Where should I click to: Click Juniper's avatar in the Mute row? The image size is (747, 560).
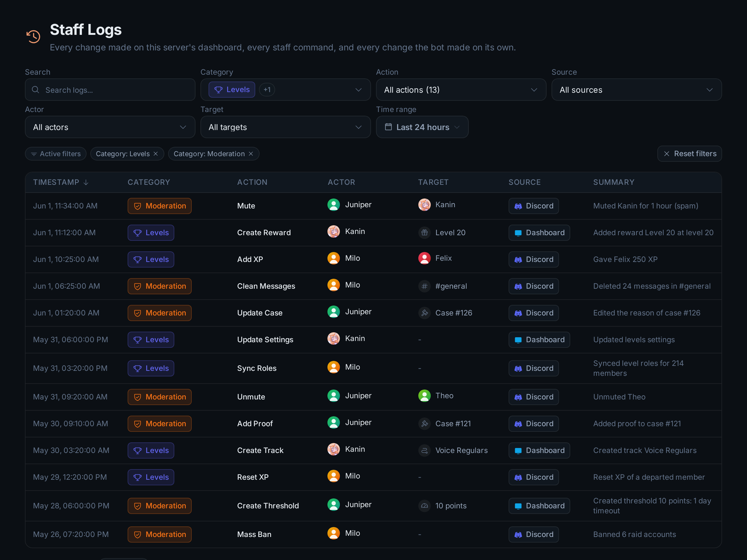click(x=334, y=205)
